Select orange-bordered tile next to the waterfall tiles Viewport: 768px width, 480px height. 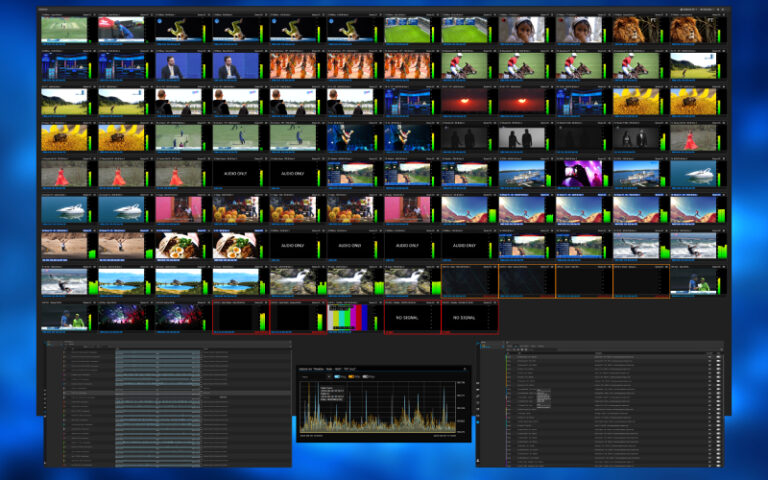[x=469, y=282]
